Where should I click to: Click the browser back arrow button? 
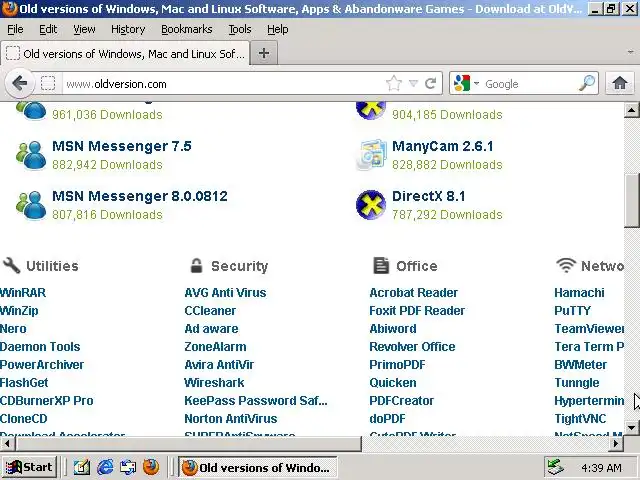coord(19,83)
